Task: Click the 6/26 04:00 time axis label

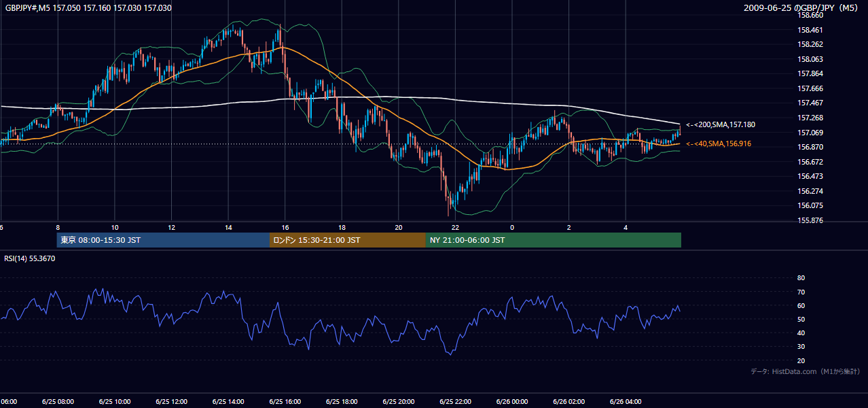Action: tap(626, 401)
